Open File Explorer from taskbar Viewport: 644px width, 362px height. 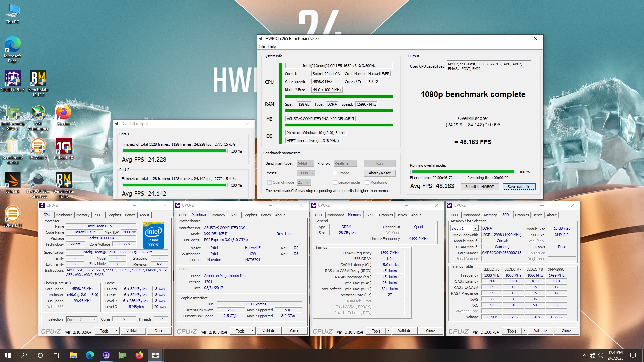[x=73, y=355]
